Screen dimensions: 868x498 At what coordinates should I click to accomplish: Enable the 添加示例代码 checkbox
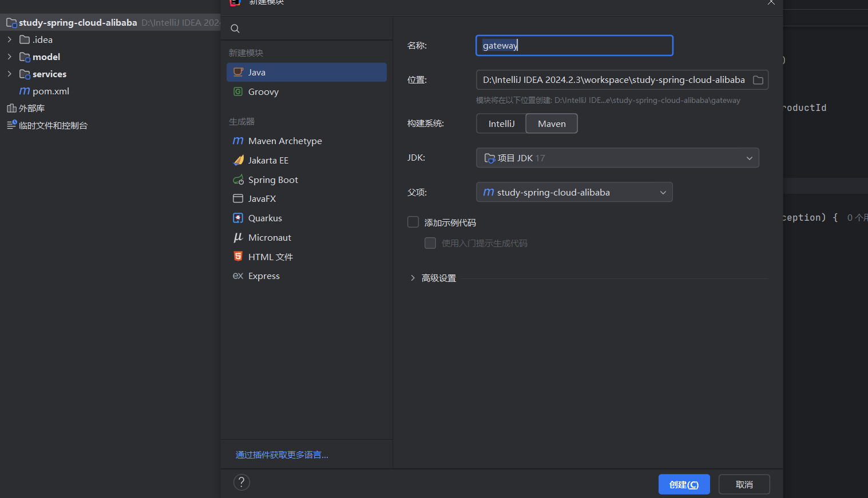pyautogui.click(x=413, y=222)
